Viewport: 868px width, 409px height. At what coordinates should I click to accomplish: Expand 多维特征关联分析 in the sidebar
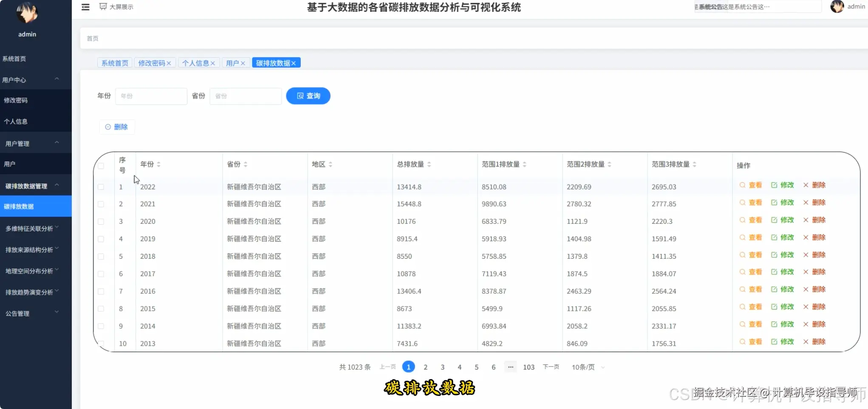coord(30,228)
